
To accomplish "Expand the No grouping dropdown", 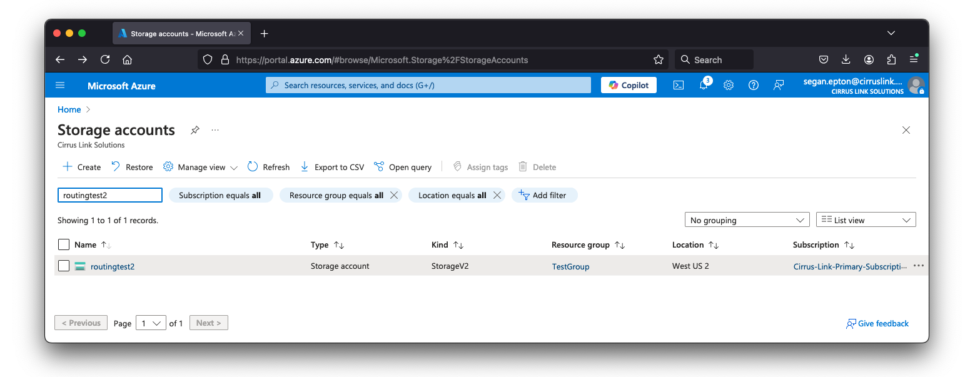I will tap(747, 220).
